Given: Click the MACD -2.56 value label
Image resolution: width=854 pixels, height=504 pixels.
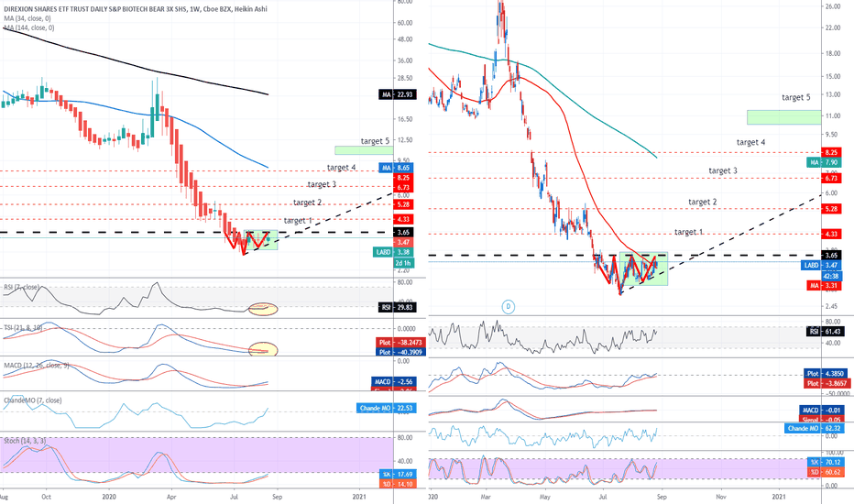Looking at the screenshot, I should (394, 381).
